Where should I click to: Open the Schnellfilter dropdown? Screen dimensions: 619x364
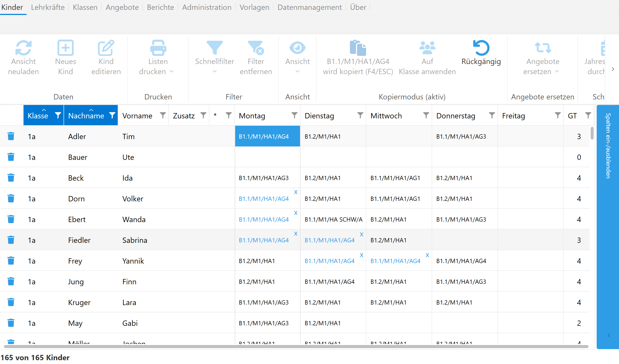point(214,72)
